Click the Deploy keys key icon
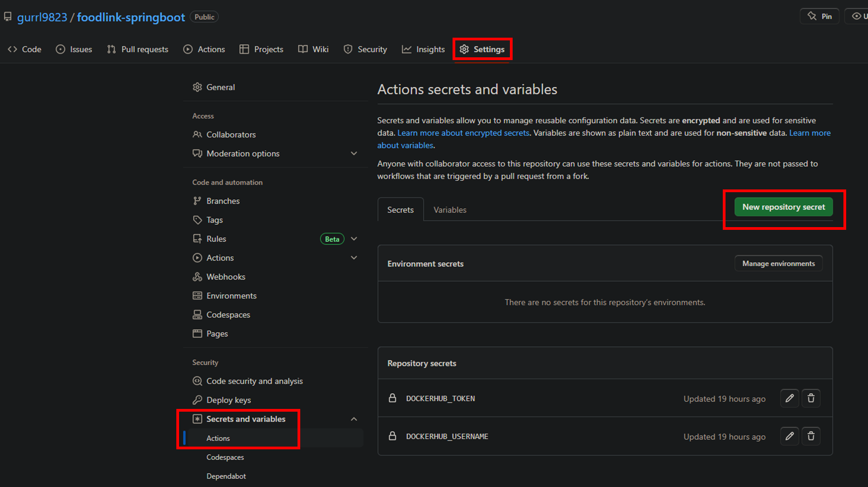Image resolution: width=868 pixels, height=487 pixels. (x=197, y=400)
